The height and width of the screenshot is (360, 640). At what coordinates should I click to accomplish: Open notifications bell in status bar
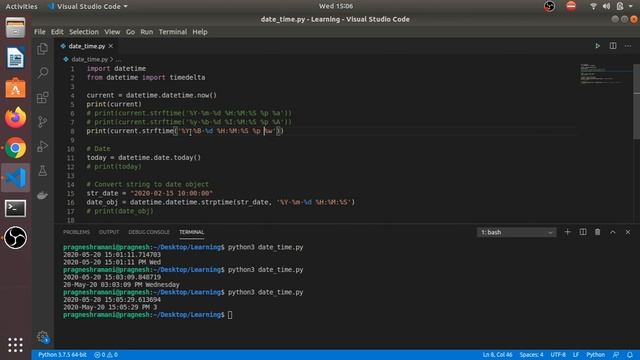(630, 355)
